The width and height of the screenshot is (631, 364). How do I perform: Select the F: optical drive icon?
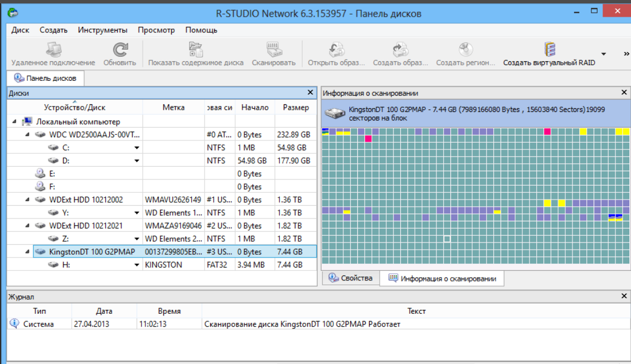(x=40, y=187)
